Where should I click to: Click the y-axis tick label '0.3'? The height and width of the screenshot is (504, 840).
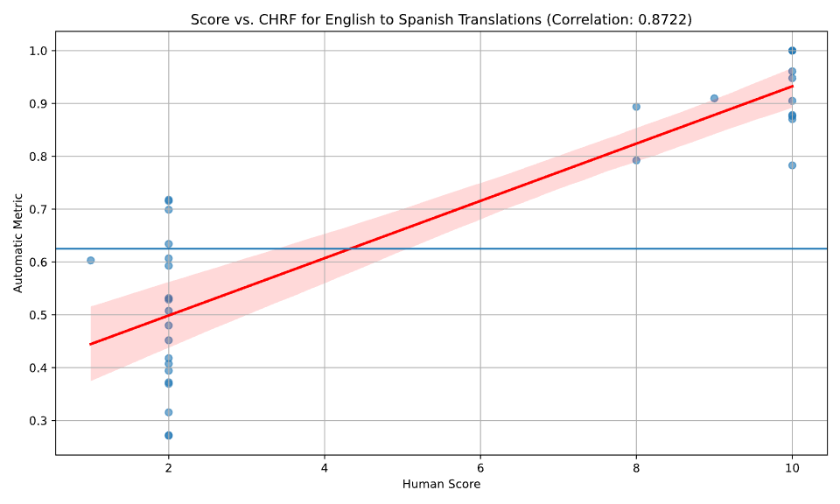39,421
